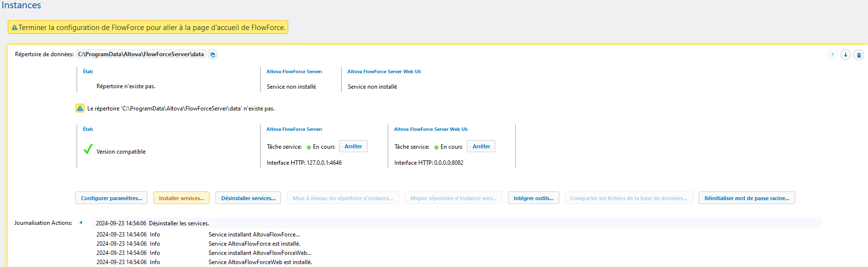868x267 pixels.
Task: Click log row 'Service installant AltovaFlowForce...'
Action: [x=254, y=235]
